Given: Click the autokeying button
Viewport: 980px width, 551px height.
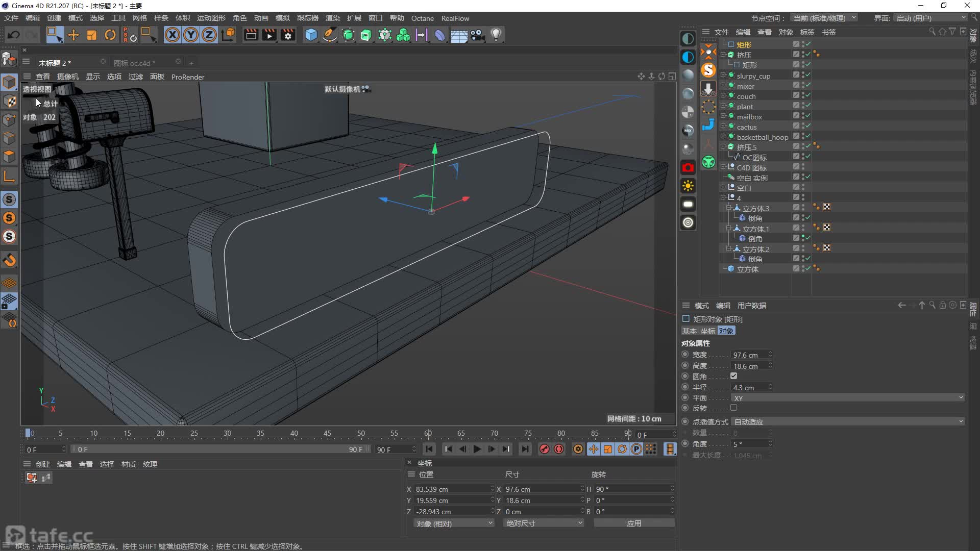Looking at the screenshot, I should coord(559,449).
